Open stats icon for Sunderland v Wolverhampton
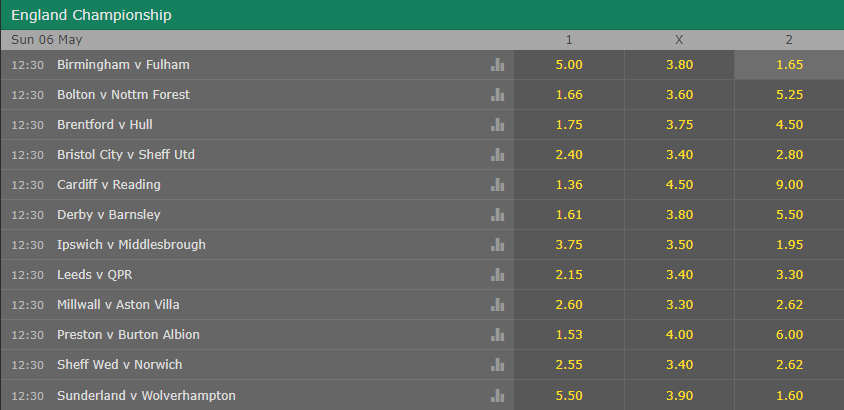Viewport: 844px width, 410px height. [497, 396]
